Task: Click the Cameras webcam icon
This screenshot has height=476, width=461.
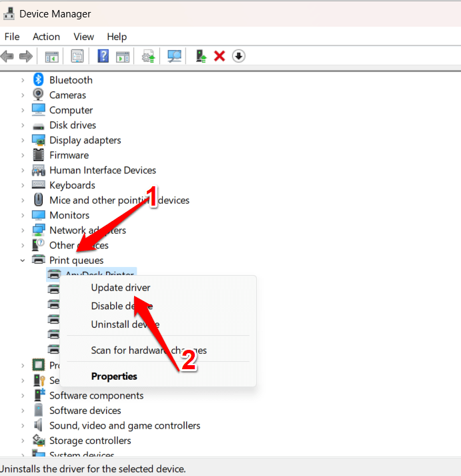Action: pos(38,95)
